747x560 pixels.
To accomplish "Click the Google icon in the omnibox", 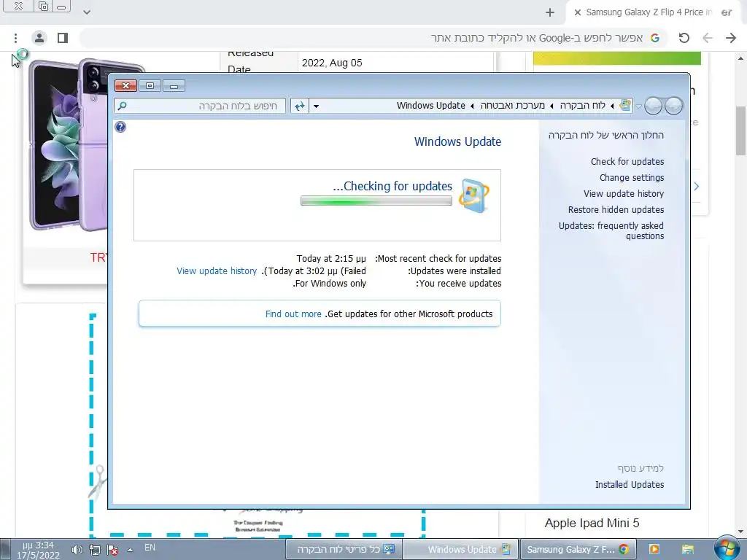I will tap(655, 38).
